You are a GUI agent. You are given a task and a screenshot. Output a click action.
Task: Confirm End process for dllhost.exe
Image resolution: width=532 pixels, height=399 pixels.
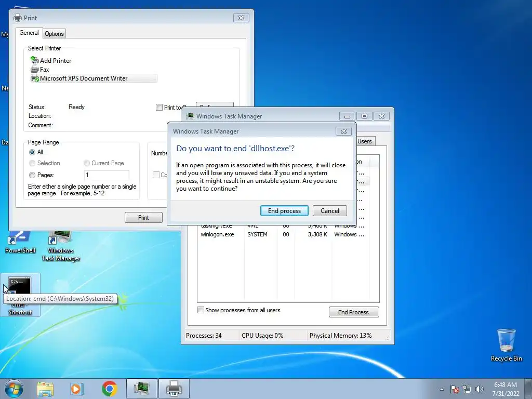(x=284, y=211)
